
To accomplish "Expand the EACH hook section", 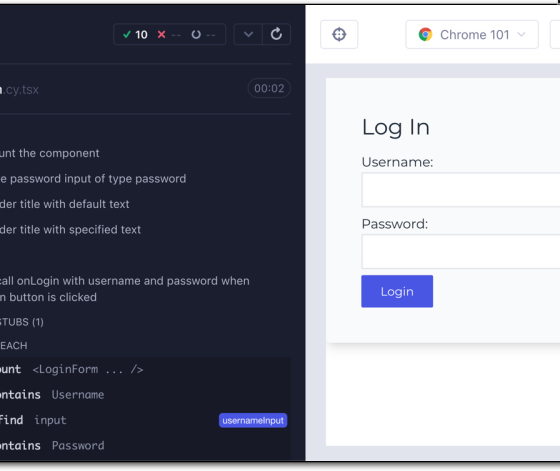I will (14, 346).
